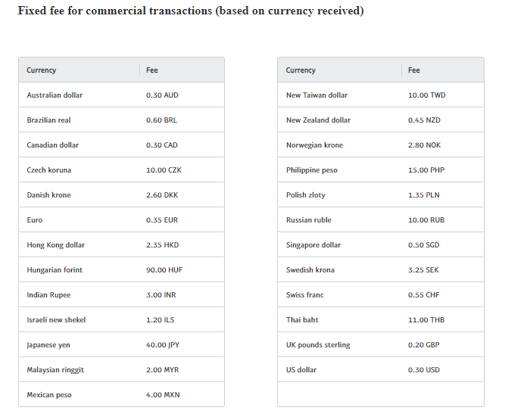Select the Philippine peso currency name

point(312,170)
